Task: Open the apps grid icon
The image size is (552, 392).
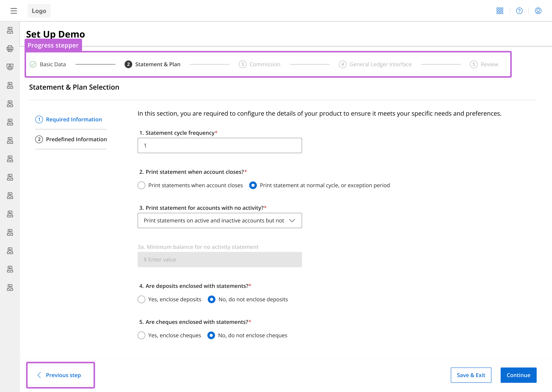Action: [x=499, y=11]
